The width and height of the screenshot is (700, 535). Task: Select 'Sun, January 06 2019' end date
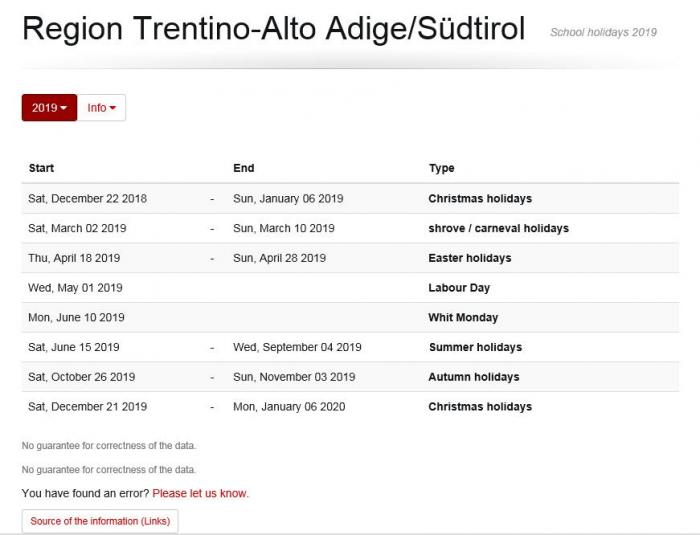click(288, 198)
